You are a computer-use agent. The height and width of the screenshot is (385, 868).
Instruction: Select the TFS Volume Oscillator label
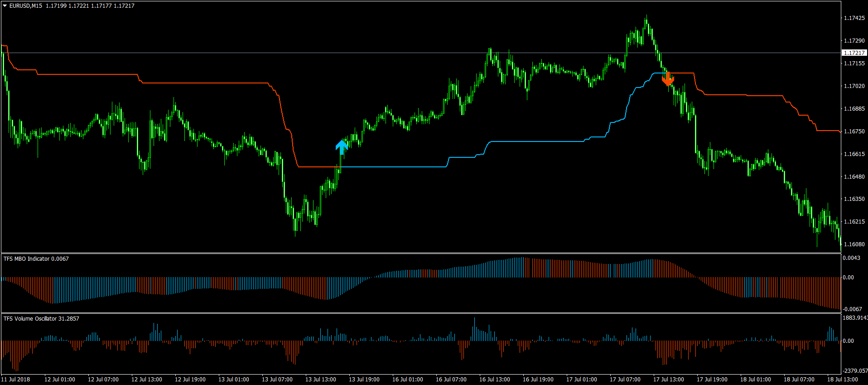(41, 319)
